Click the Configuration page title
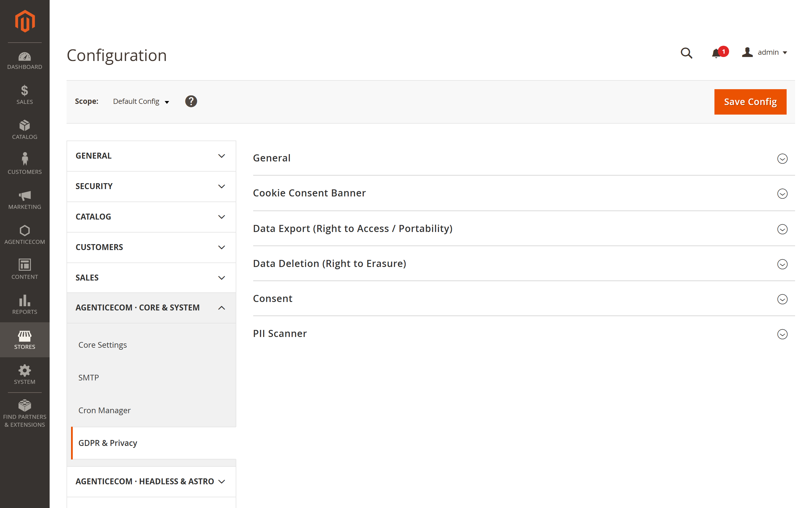This screenshot has height=508, width=812. point(117,55)
